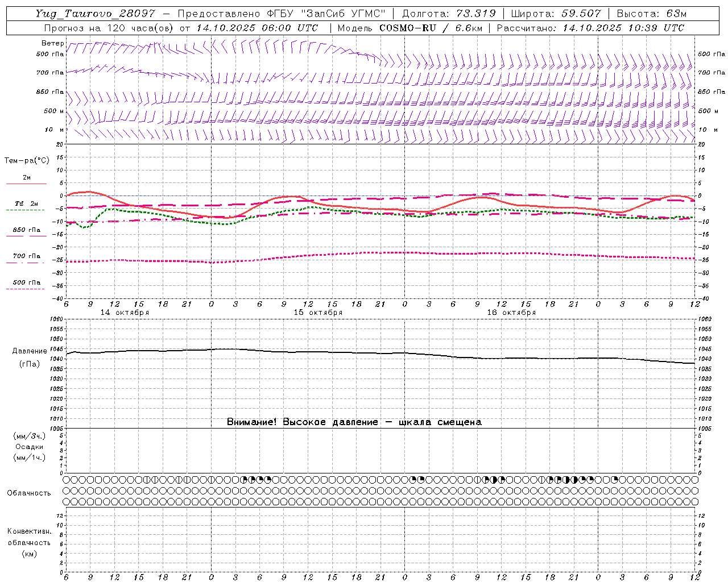
Task: Click the "Высота: 63м" elevation value
Action: point(651,14)
